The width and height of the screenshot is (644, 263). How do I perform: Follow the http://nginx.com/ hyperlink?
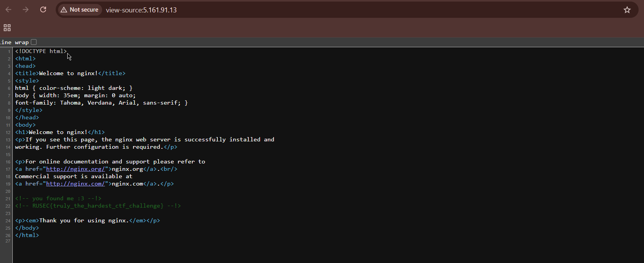point(75,184)
